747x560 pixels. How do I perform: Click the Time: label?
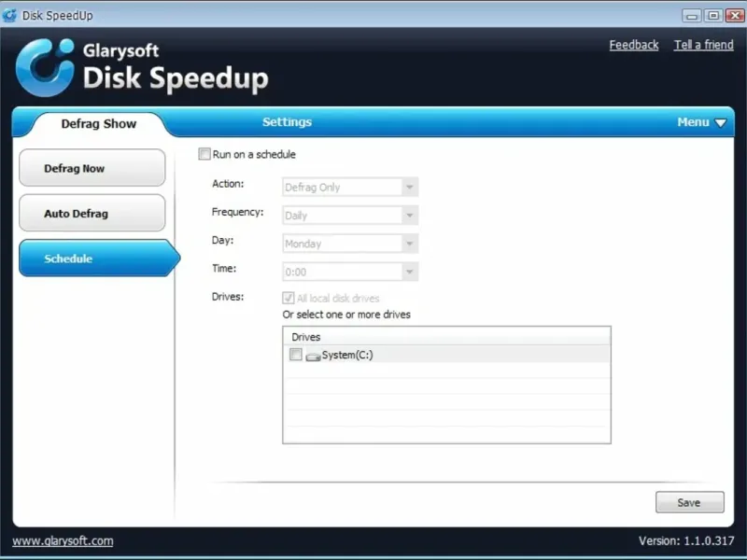(224, 268)
